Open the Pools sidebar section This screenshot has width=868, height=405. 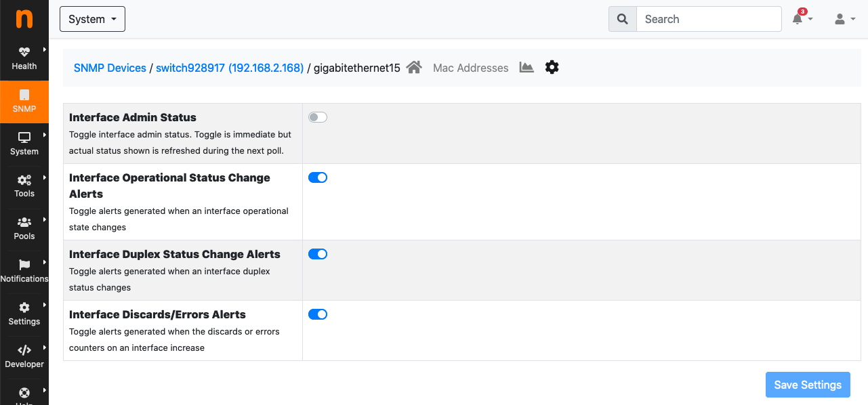click(x=24, y=229)
